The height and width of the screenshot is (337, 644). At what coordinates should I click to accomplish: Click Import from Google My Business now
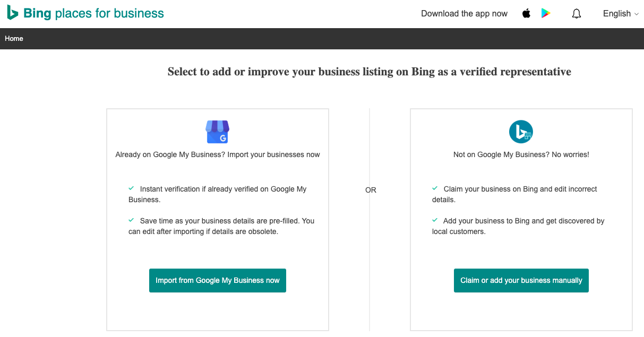coord(217,280)
